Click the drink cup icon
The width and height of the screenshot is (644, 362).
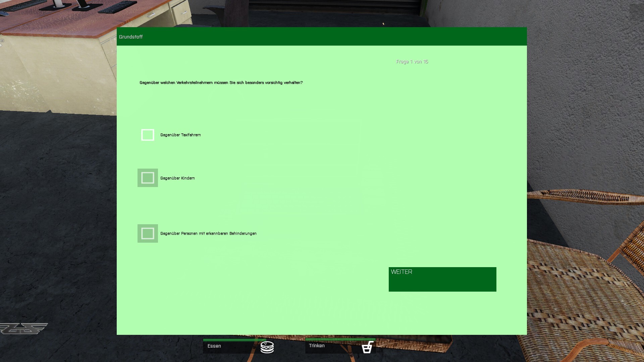pos(367,347)
